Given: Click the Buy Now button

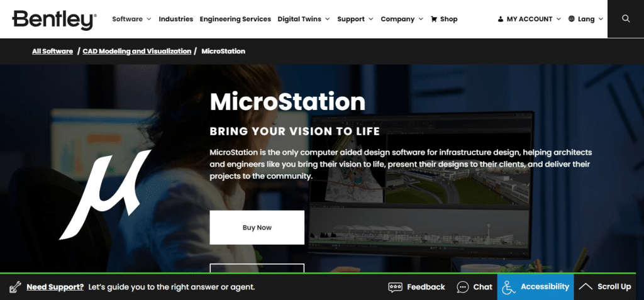Looking at the screenshot, I should pyautogui.click(x=257, y=227).
